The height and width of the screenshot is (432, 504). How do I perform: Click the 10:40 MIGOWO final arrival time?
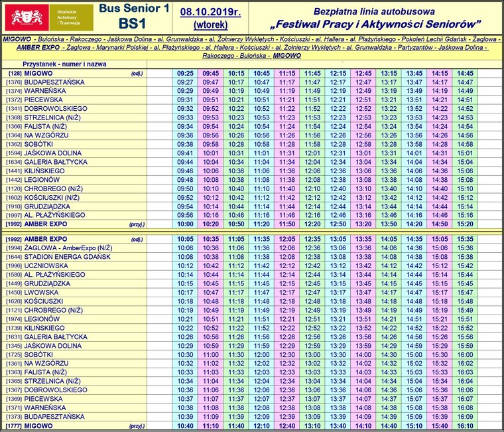185,426
